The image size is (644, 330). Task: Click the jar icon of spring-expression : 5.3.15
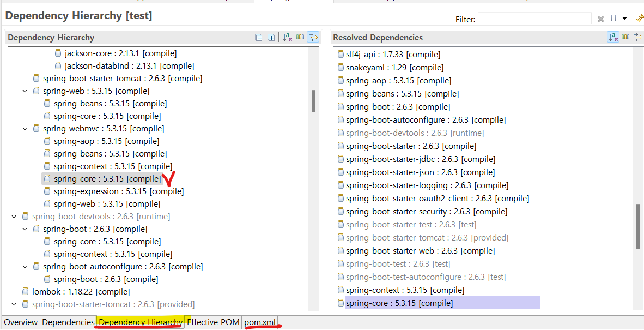pos(47,191)
